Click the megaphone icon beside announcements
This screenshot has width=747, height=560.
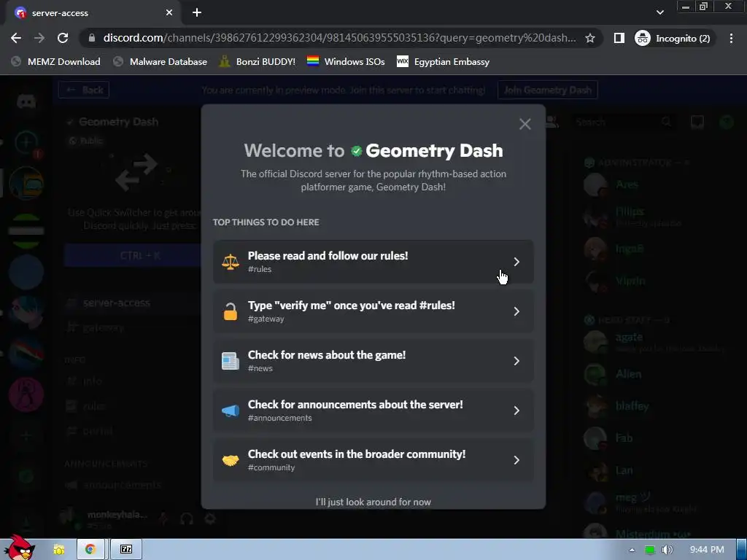[230, 411]
